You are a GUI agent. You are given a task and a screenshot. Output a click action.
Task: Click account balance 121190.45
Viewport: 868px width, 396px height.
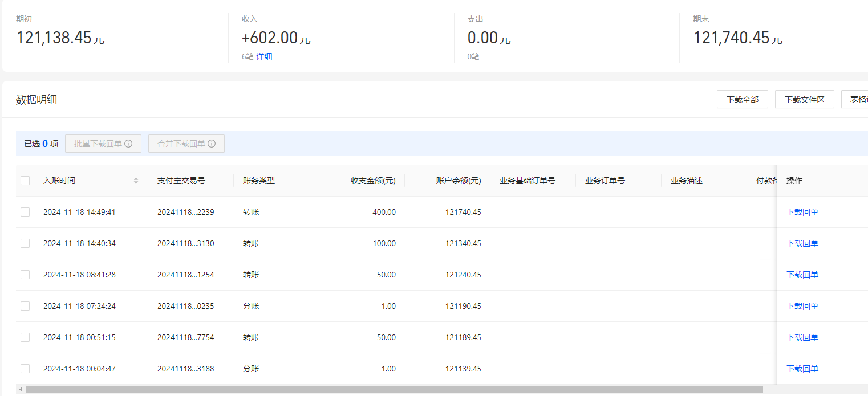pyautogui.click(x=463, y=306)
